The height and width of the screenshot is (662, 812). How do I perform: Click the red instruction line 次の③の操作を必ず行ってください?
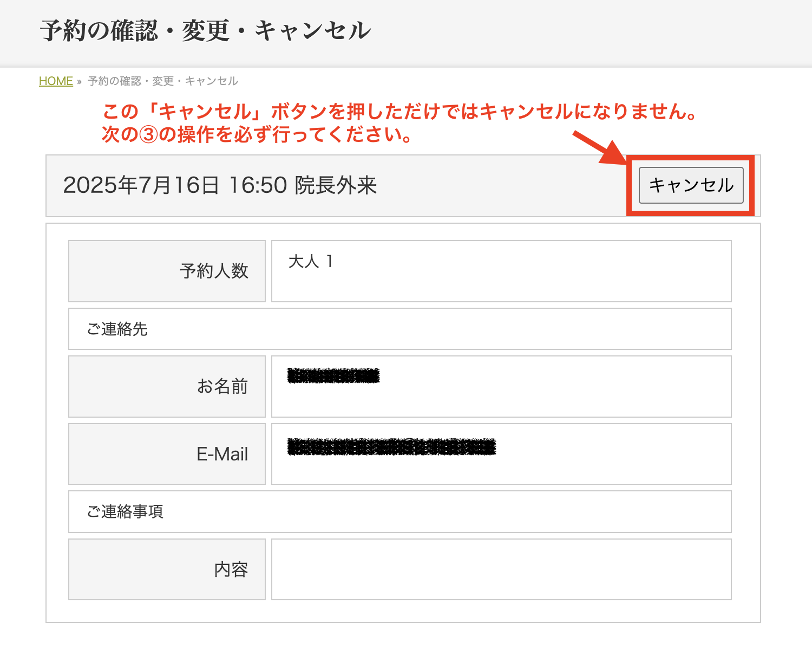(x=258, y=134)
